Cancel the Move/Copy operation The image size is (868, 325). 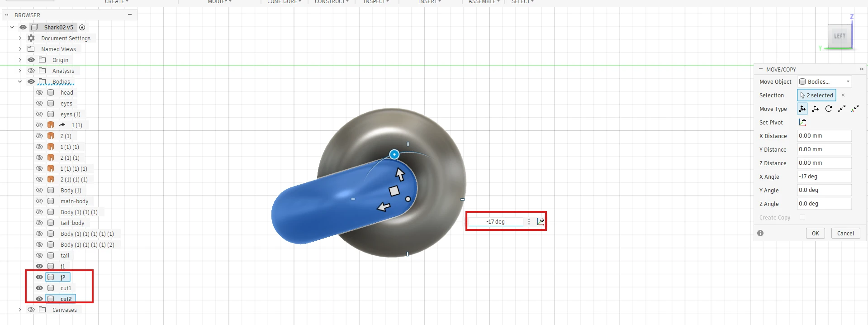tap(845, 233)
